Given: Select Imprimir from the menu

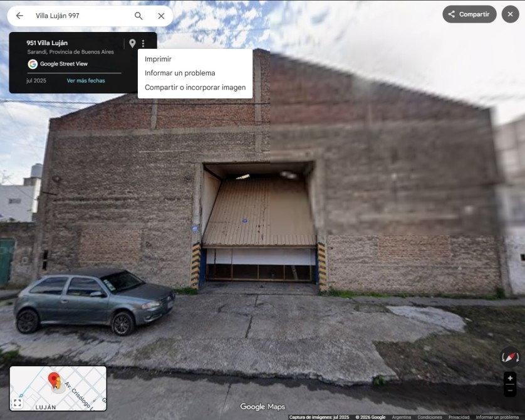Looking at the screenshot, I should pyautogui.click(x=158, y=59).
